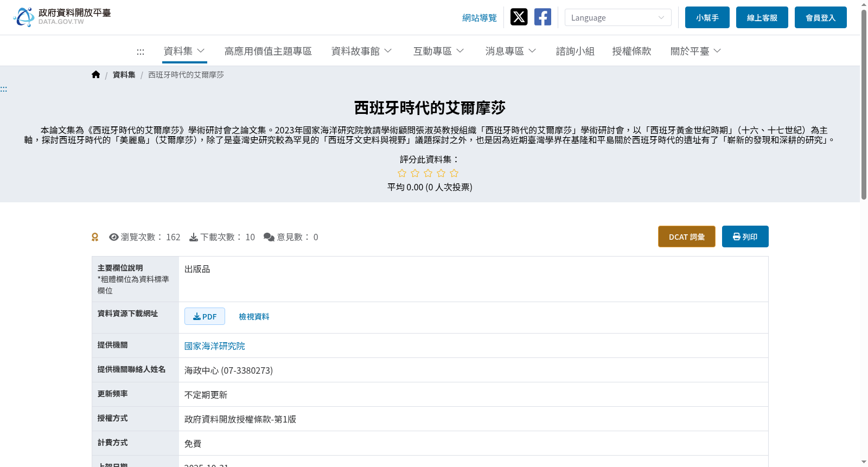Click the 列印 print button
The height and width of the screenshot is (467, 868).
click(745, 236)
